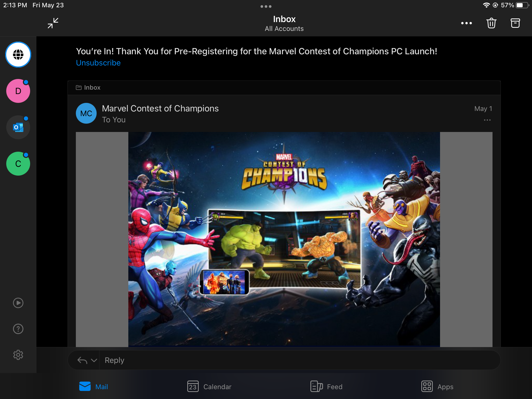Switch to the Apps tab
This screenshot has width=532, height=399.
(437, 387)
